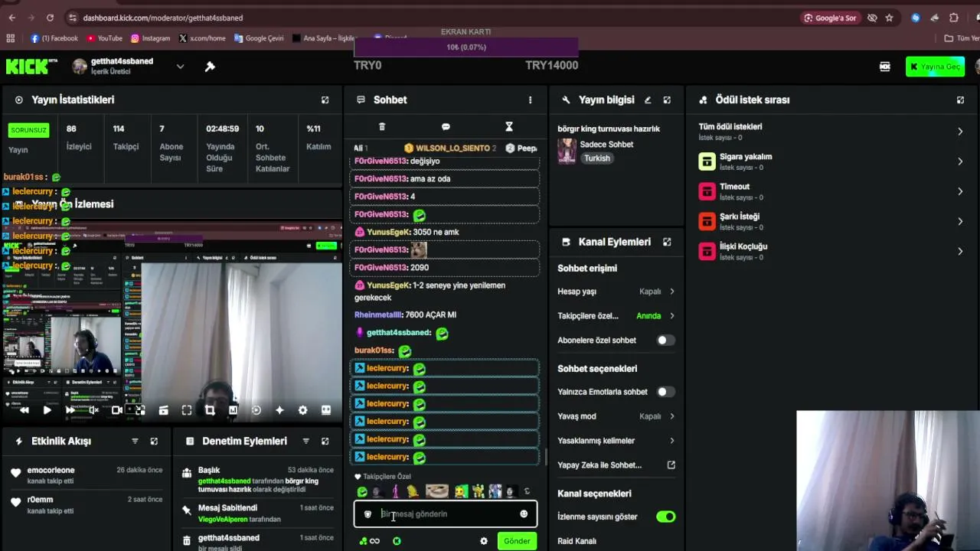Click the hourglass icon in chat toolbar

(508, 126)
